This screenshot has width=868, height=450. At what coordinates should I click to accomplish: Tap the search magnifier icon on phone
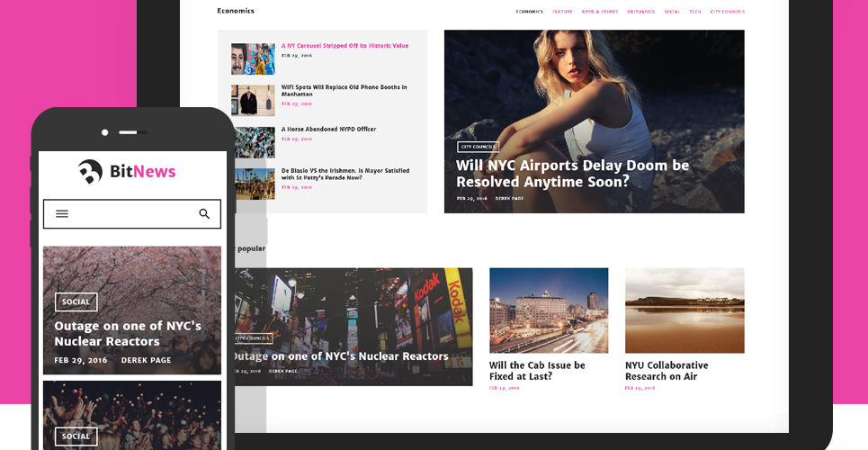[204, 214]
